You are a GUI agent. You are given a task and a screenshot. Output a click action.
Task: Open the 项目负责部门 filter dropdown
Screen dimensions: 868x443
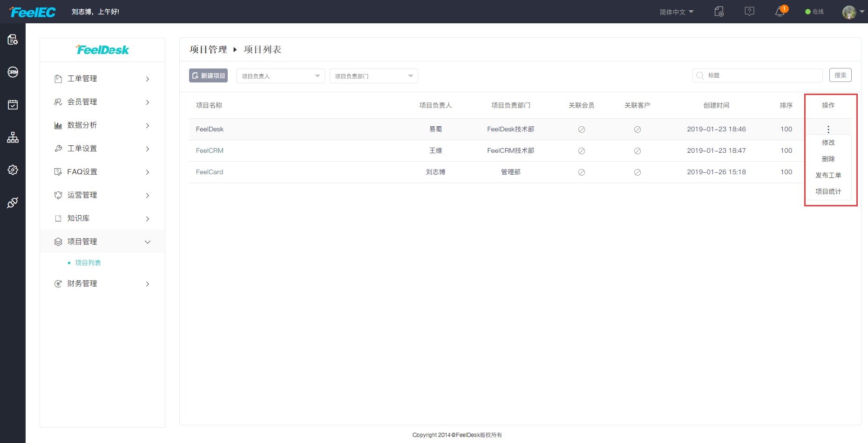[374, 76]
